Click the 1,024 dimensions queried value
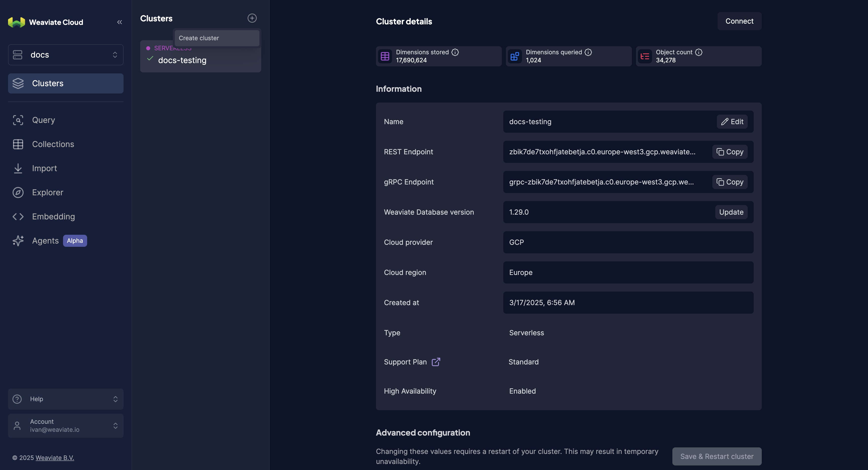 [x=533, y=60]
